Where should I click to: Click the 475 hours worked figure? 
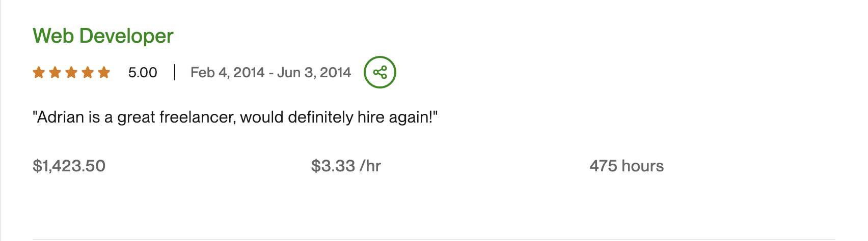[627, 166]
